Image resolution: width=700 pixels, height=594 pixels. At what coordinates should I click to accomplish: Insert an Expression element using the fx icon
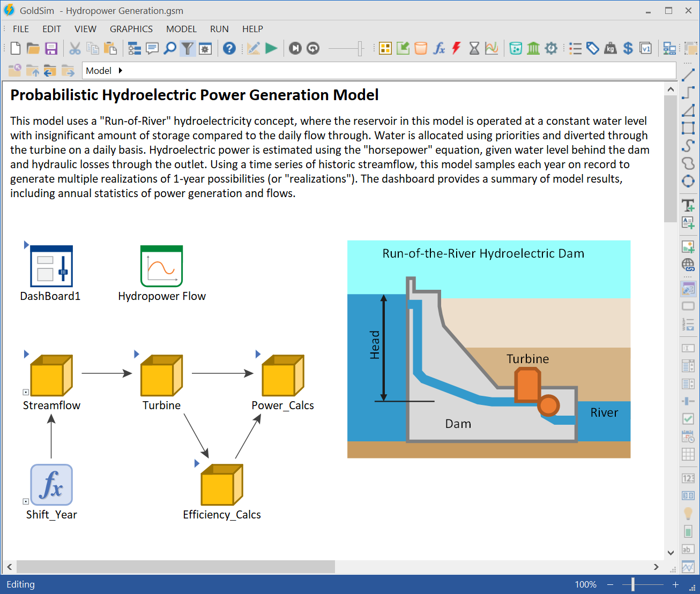tap(439, 48)
